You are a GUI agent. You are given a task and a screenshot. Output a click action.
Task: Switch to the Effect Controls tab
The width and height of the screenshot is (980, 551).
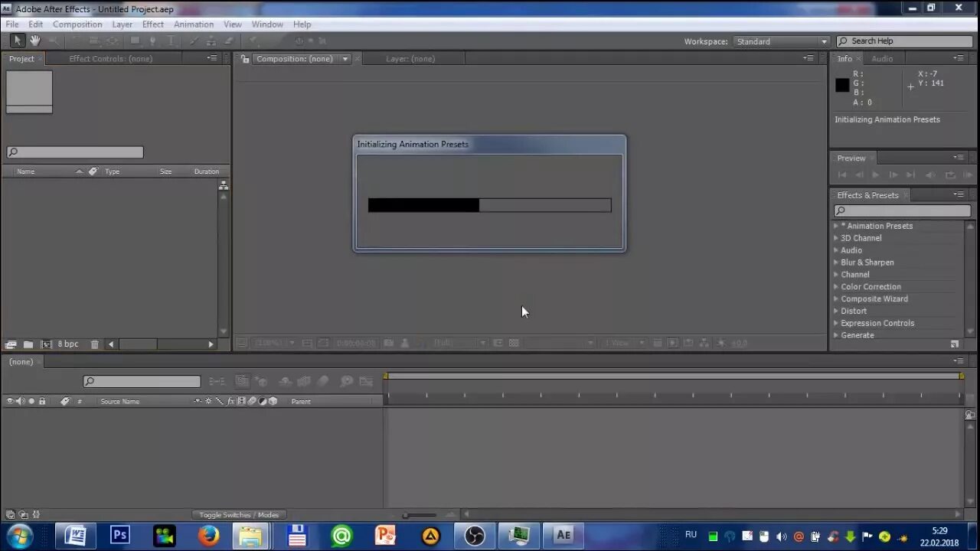tap(110, 59)
